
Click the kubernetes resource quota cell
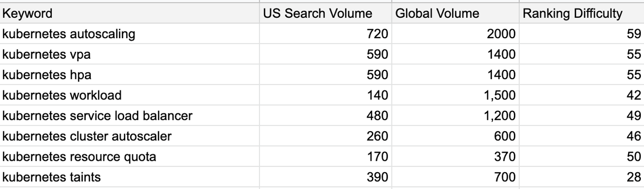pyautogui.click(x=130, y=156)
